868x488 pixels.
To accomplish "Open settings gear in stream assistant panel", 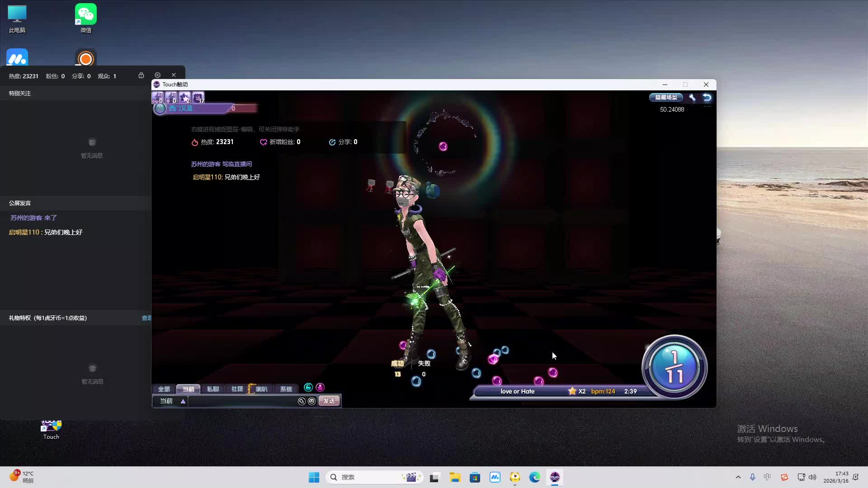I will tap(157, 75).
